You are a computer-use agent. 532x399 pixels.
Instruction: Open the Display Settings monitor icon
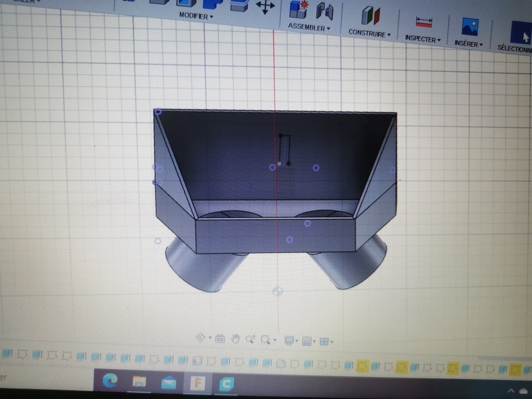tap(289, 340)
